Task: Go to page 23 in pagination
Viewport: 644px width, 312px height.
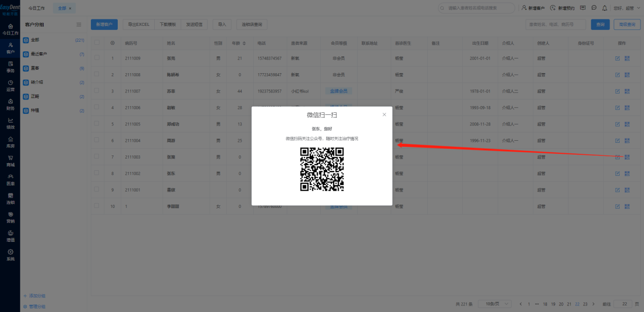Action: click(585, 304)
